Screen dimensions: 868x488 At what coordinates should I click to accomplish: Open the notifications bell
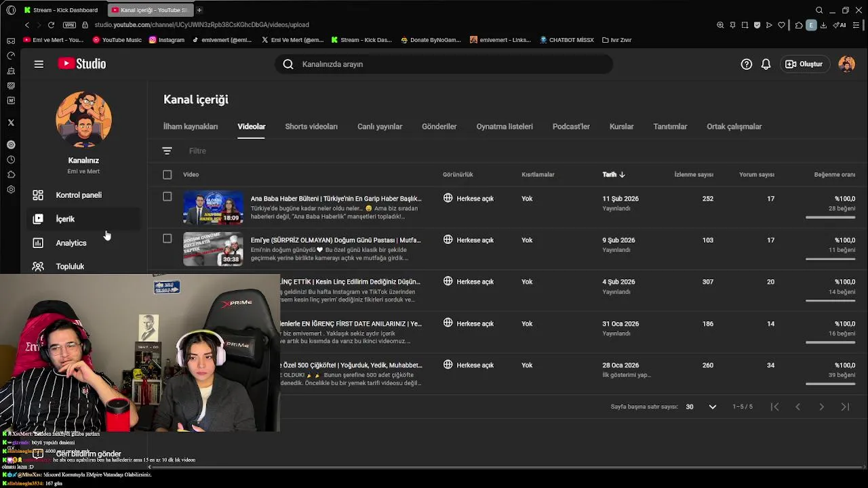[766, 64]
